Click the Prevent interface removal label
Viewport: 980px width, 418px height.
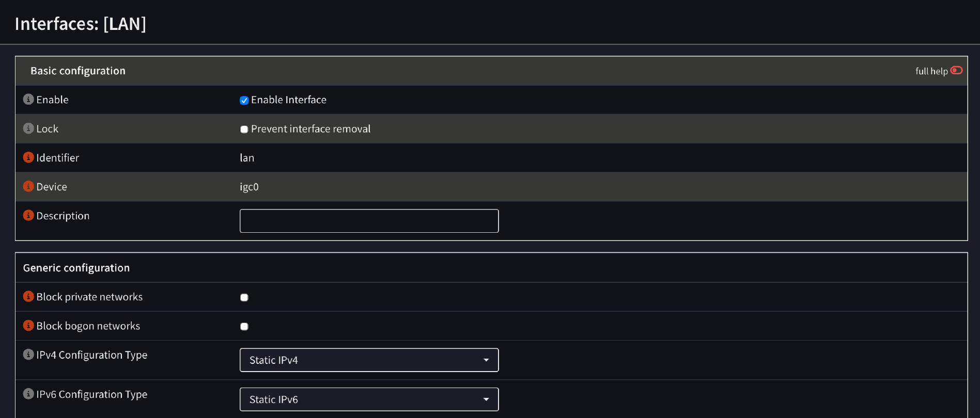[x=310, y=129]
